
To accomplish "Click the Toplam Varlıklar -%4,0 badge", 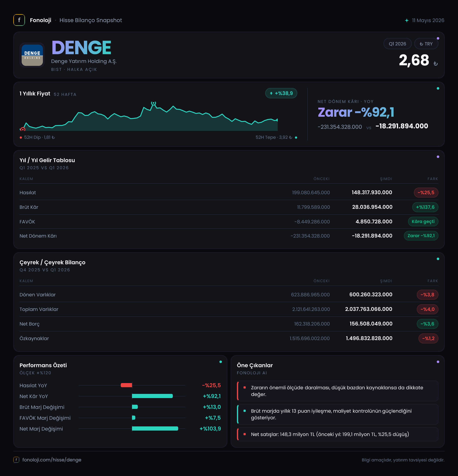I will [x=427, y=309].
